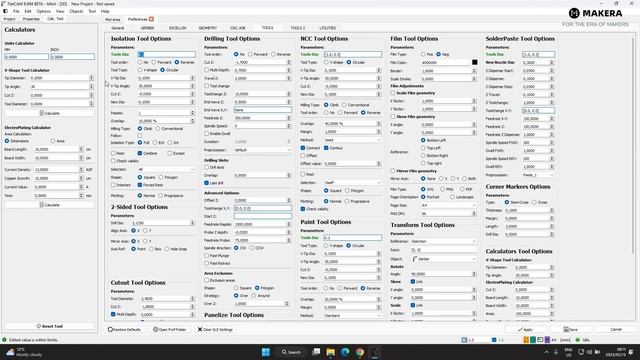The width and height of the screenshot is (640, 360).
Task: Switch to the GERBER preferences tab
Action: pos(147,28)
